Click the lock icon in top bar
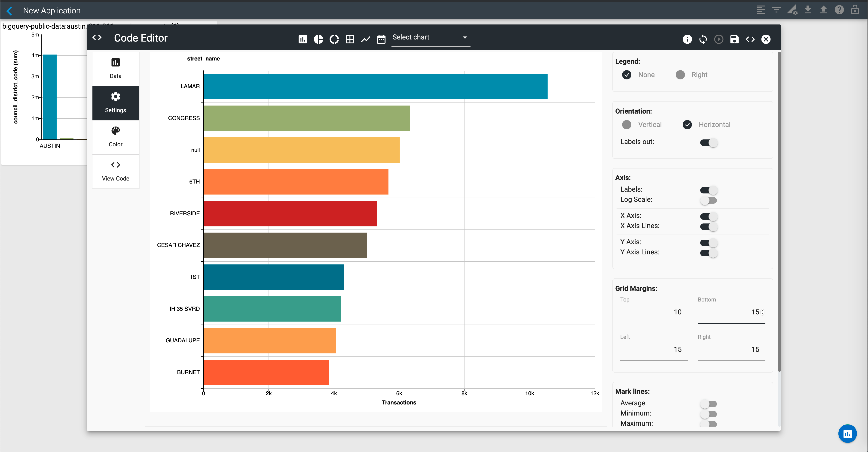 (855, 10)
